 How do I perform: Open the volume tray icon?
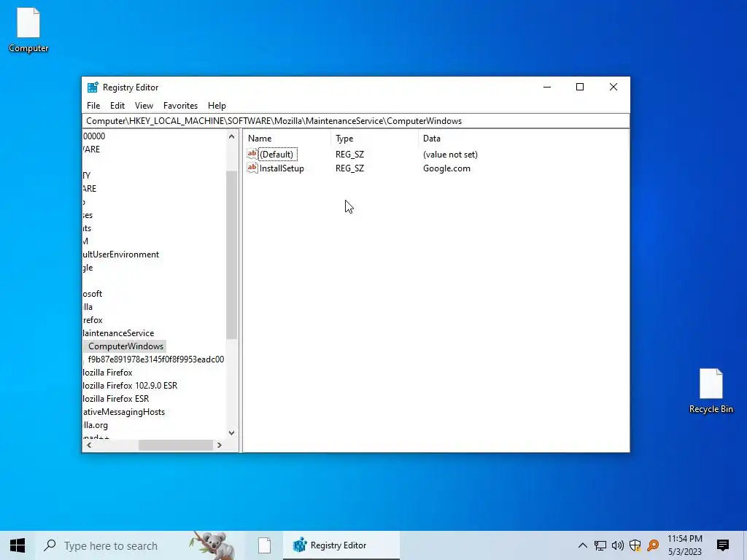coord(617,545)
